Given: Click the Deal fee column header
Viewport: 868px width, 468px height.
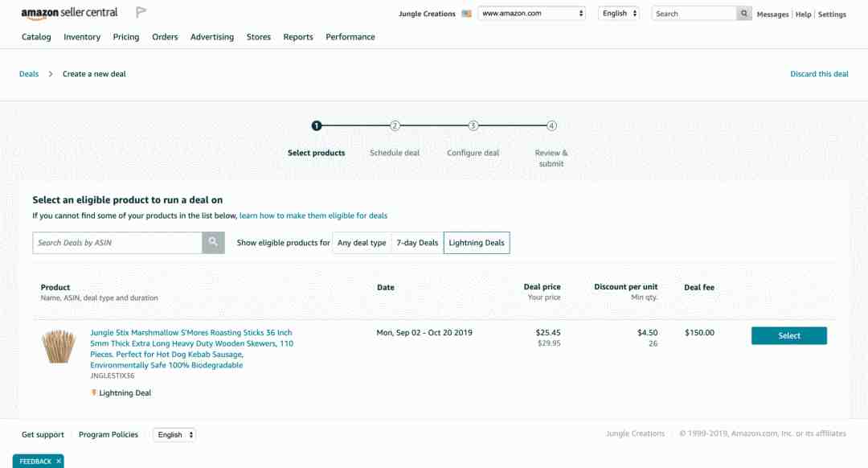Looking at the screenshot, I should pyautogui.click(x=699, y=287).
